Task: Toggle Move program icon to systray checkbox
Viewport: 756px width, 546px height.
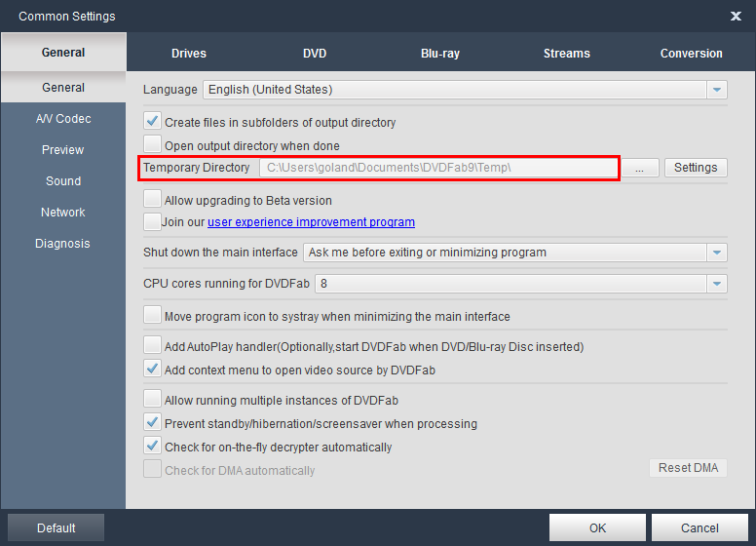Action: [153, 316]
